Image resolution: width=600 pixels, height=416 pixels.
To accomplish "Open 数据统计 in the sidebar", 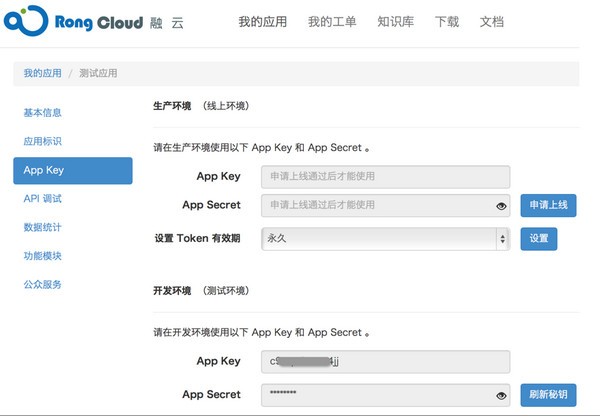I will [x=42, y=227].
